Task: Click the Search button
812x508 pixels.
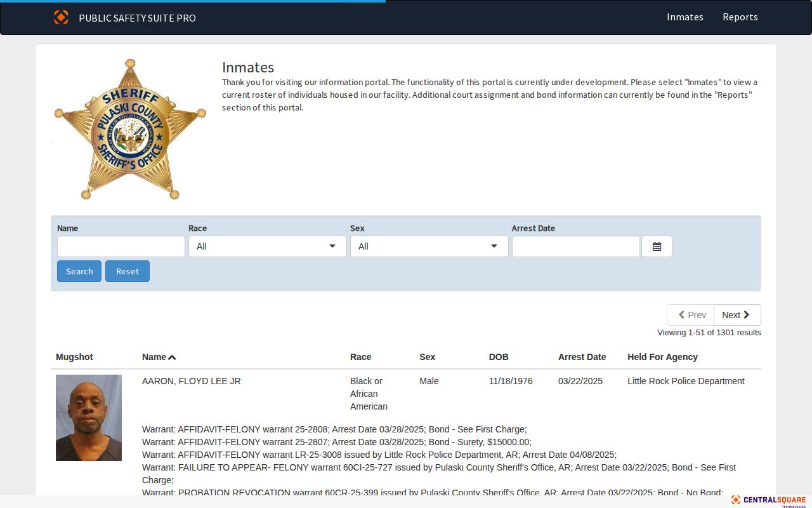Action: click(79, 271)
